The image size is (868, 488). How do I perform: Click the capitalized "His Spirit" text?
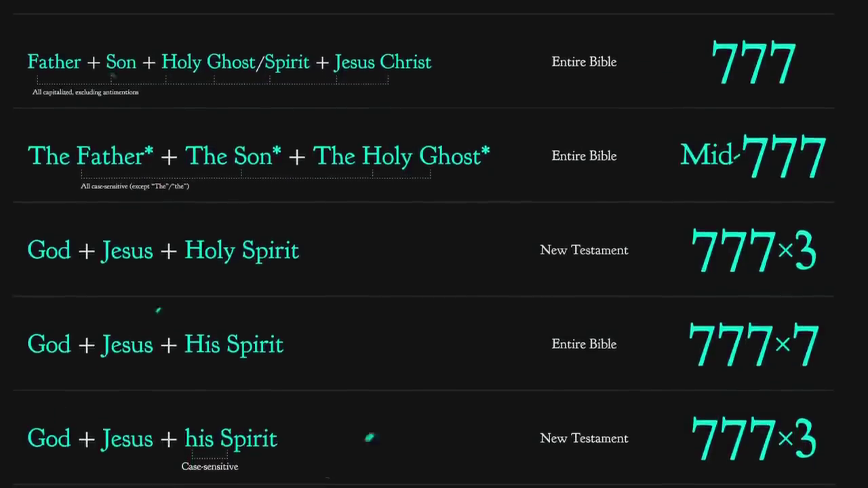point(234,345)
